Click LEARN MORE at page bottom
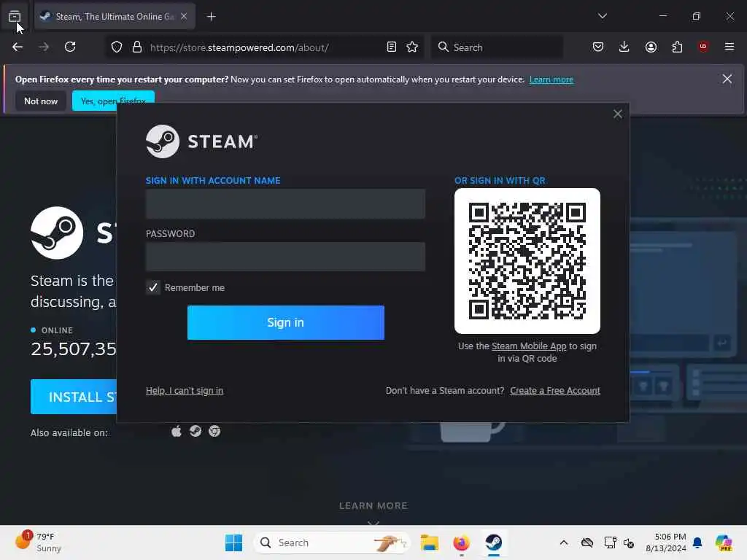This screenshot has width=747, height=560. [373, 506]
